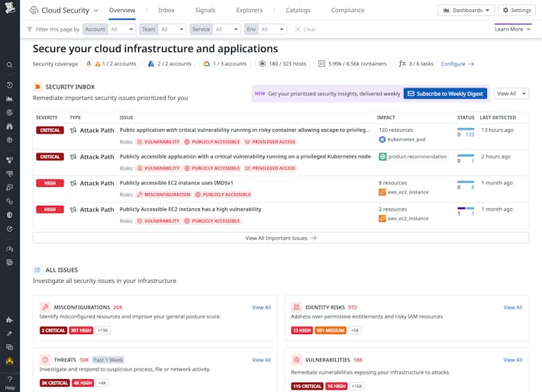The width and height of the screenshot is (542, 392).
Task: Subscribe to Weekly Digest
Action: click(445, 94)
